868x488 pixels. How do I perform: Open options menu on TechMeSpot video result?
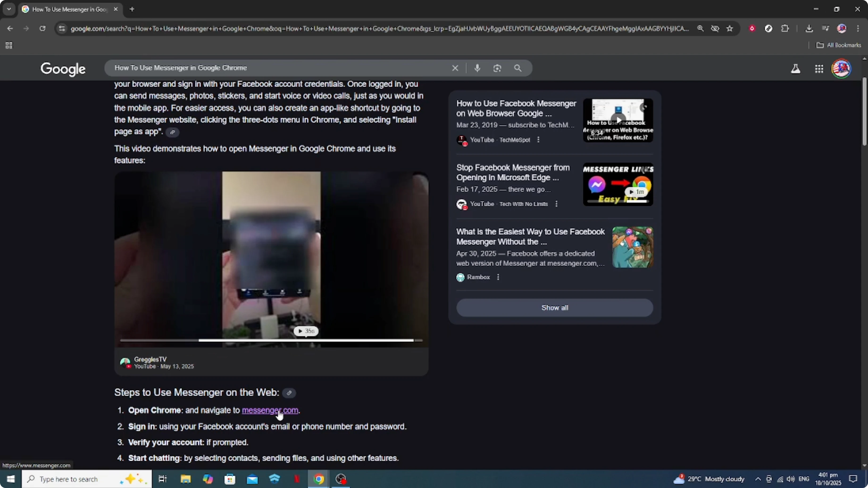(538, 139)
